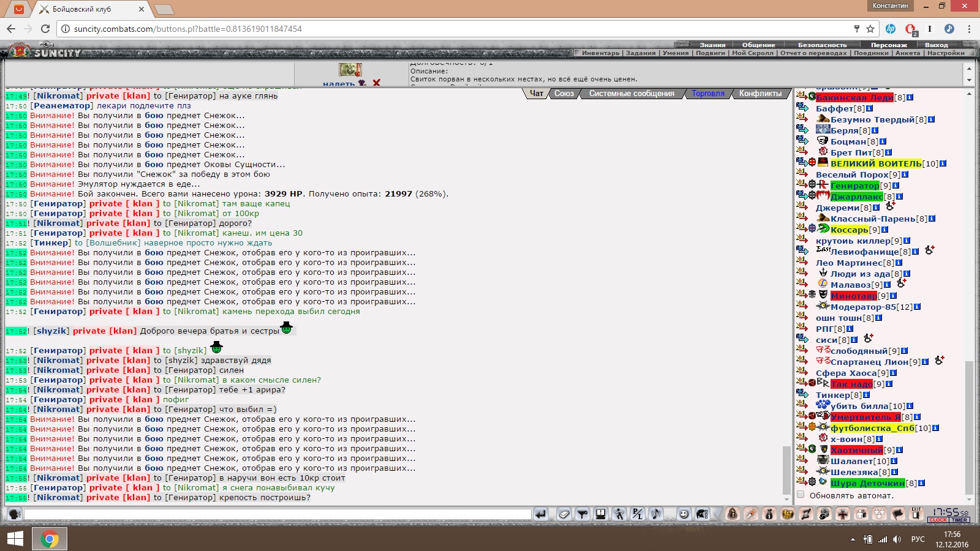Click the Chrome icon in the taskbar
980x551 pixels.
pos(50,539)
